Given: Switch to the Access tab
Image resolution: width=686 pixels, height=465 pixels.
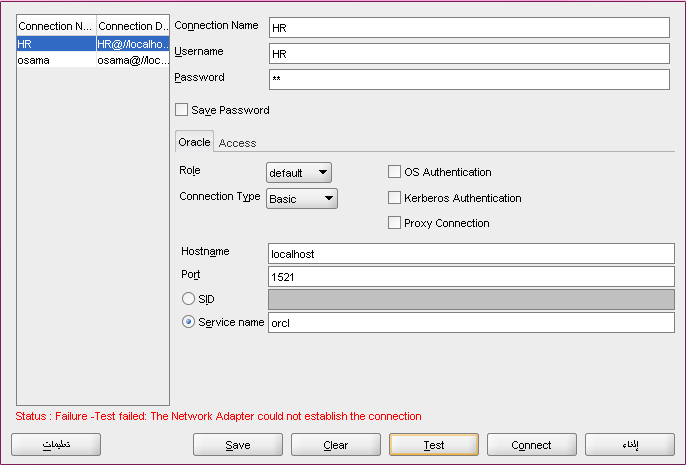Looking at the screenshot, I should [237, 143].
